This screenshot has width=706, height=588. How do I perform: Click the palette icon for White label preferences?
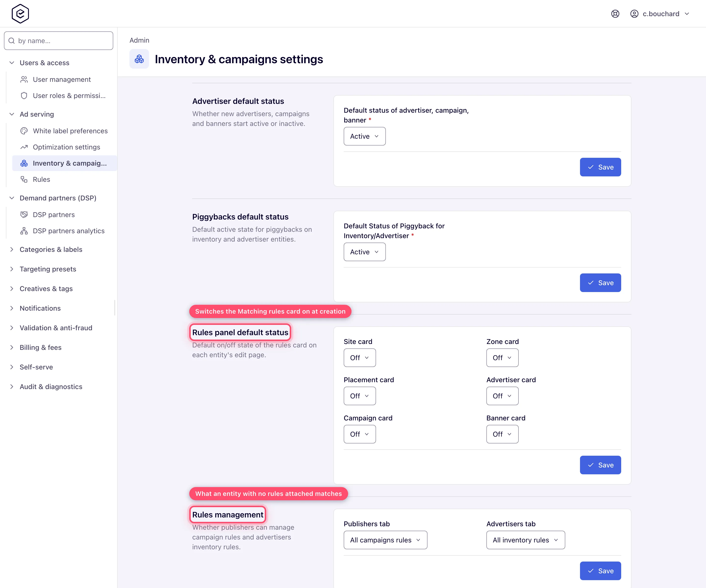[24, 131]
